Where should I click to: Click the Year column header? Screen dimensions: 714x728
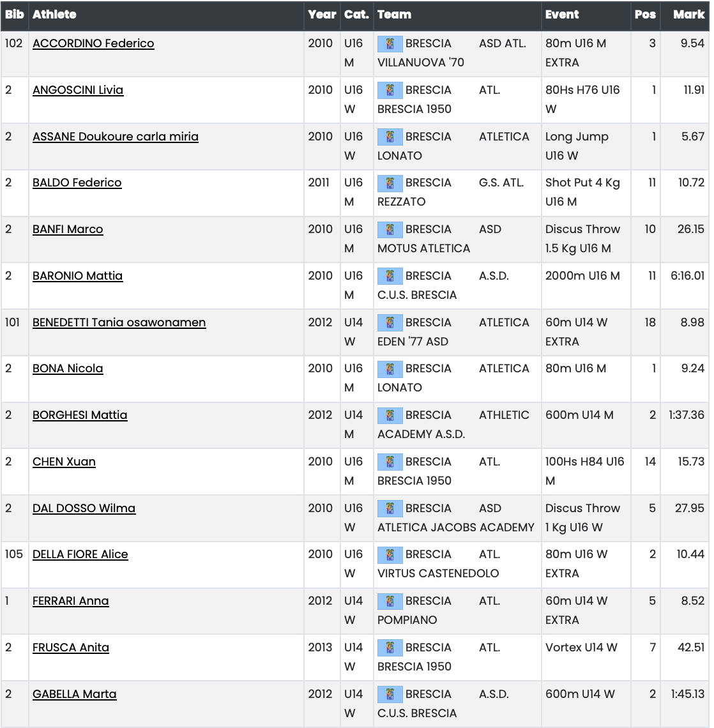click(322, 15)
